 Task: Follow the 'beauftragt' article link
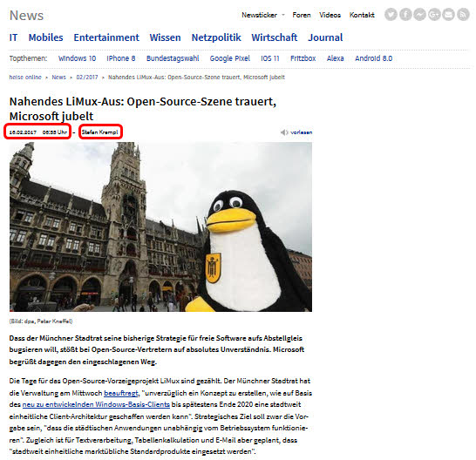[x=121, y=393]
